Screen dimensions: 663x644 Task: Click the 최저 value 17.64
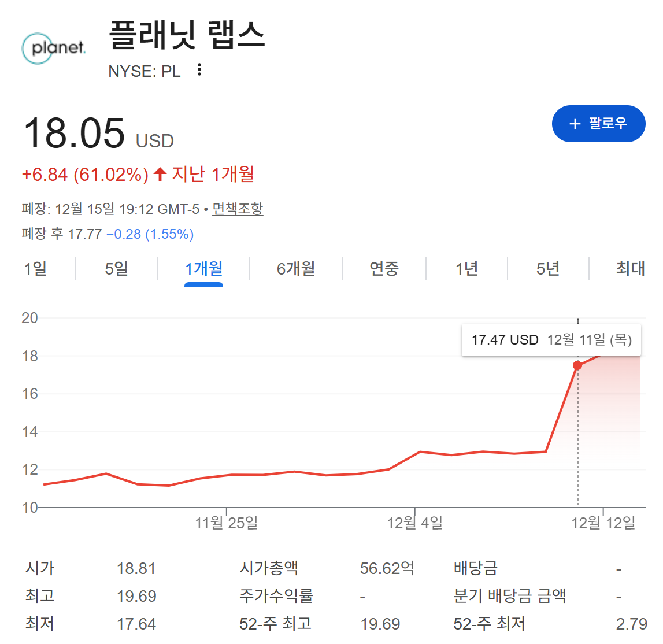click(136, 624)
